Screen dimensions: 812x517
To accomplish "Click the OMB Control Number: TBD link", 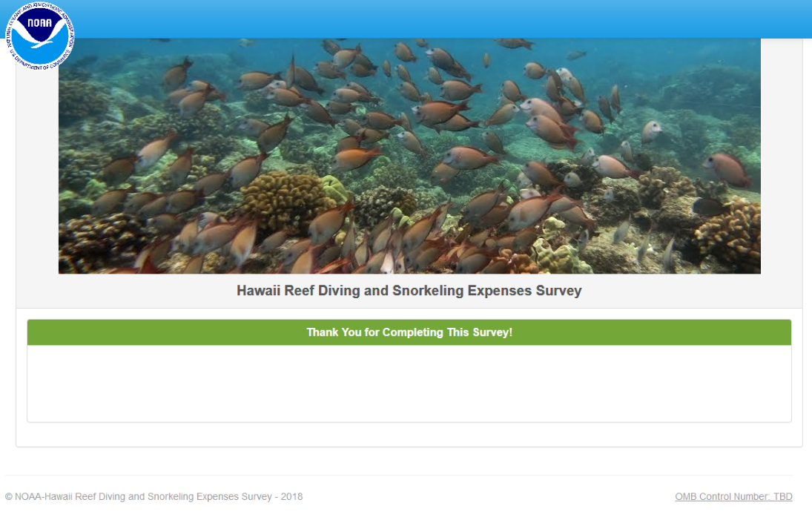I will point(733,496).
